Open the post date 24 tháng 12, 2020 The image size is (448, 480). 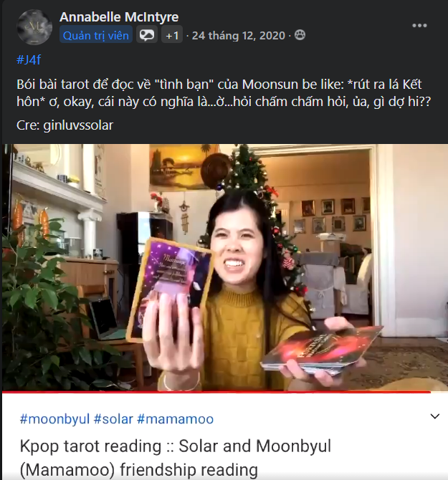coord(238,36)
